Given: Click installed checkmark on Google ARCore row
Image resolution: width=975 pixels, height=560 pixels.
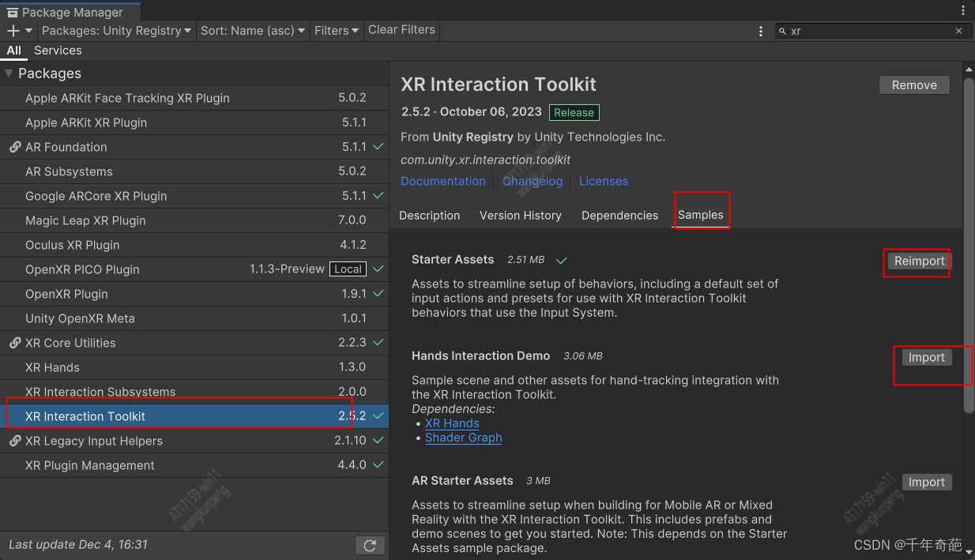Looking at the screenshot, I should click(378, 196).
